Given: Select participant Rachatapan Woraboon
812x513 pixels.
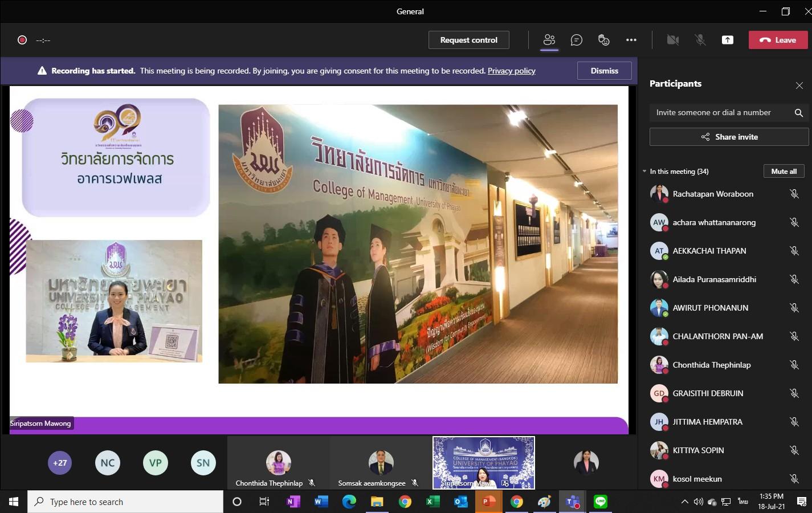Looking at the screenshot, I should (x=725, y=194).
